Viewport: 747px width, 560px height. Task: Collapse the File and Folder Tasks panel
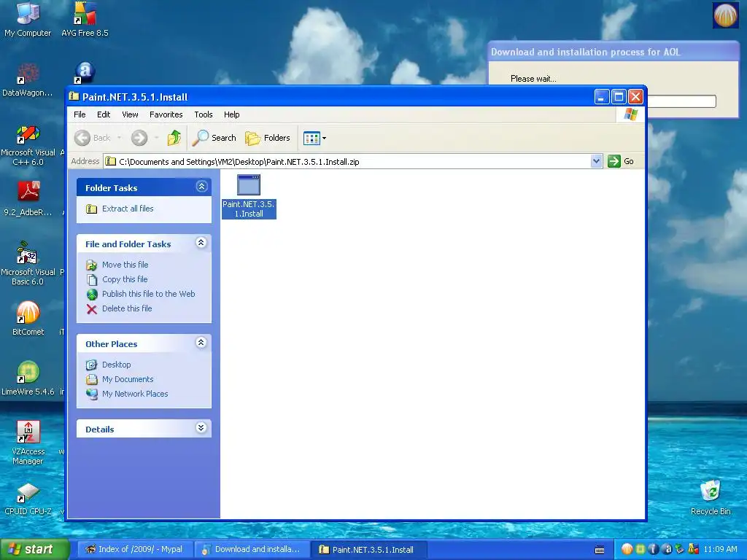pyautogui.click(x=201, y=243)
